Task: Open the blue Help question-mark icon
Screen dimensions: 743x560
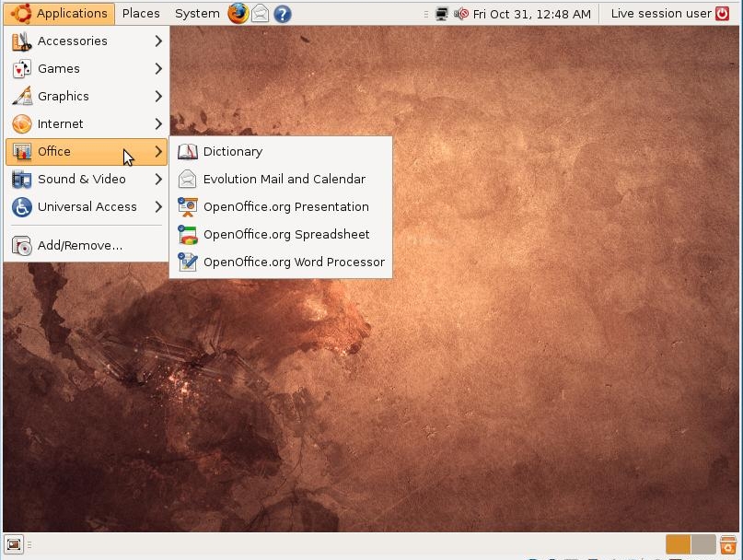Action: (x=283, y=14)
